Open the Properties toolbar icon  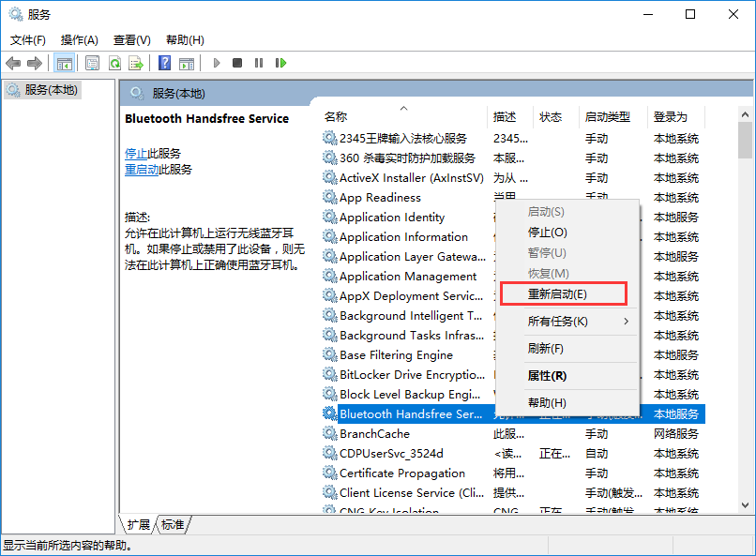pos(90,63)
